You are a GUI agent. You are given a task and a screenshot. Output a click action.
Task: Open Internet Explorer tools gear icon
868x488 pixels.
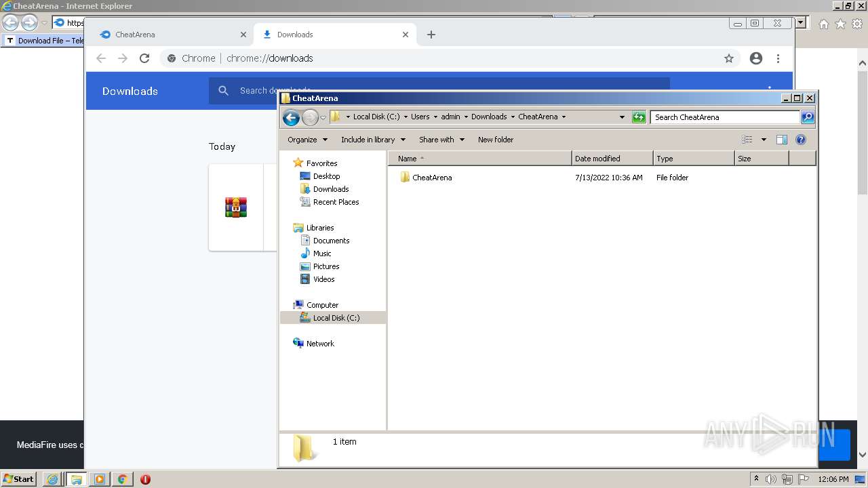[857, 24]
